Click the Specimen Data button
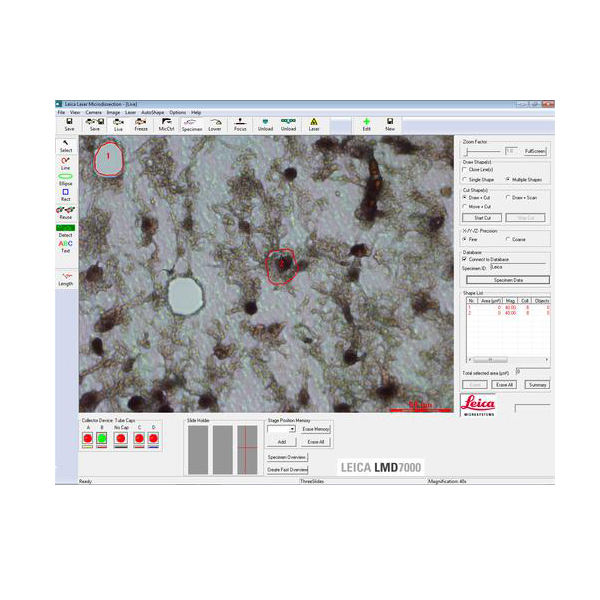600x600 pixels. (507, 280)
